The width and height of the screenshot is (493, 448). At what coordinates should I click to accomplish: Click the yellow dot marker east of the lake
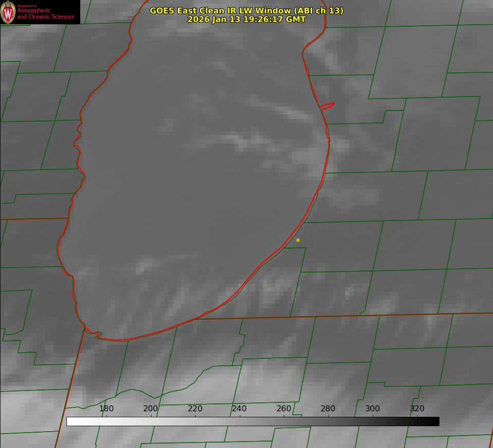tap(298, 240)
